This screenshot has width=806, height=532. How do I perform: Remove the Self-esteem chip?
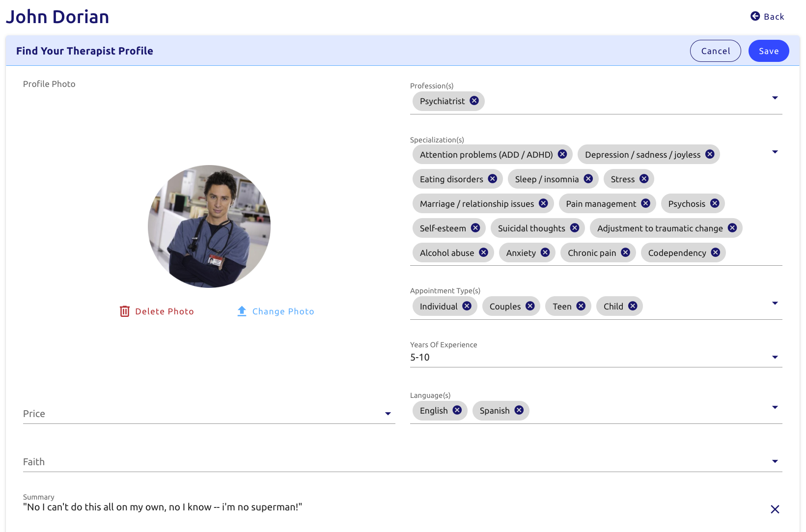[x=475, y=228]
